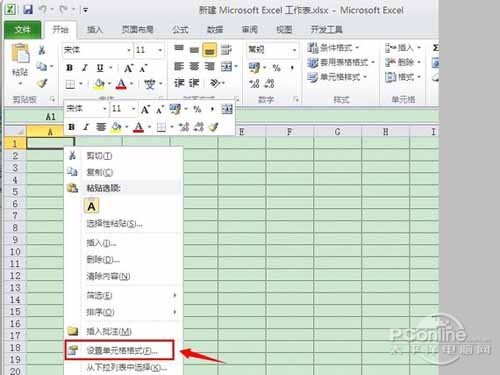This screenshot has height=375, width=500.
Task: Select bottom align in ribbon alignment group
Action: [x=209, y=50]
